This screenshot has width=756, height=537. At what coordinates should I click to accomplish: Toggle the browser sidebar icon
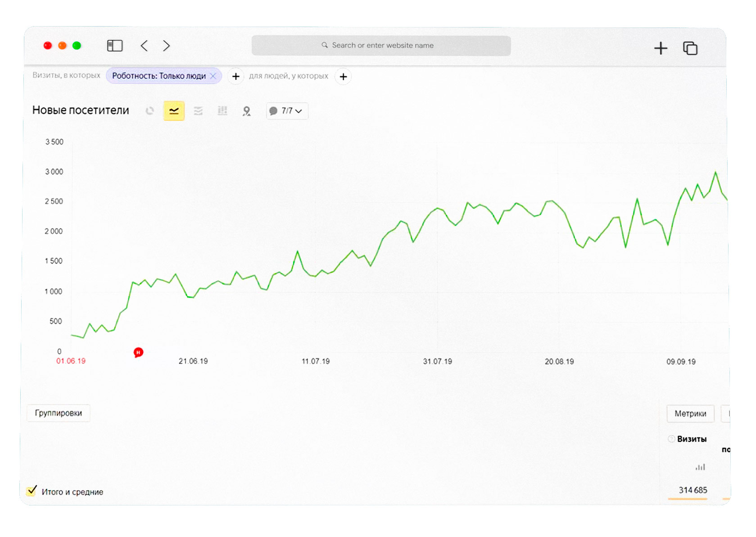pos(115,46)
